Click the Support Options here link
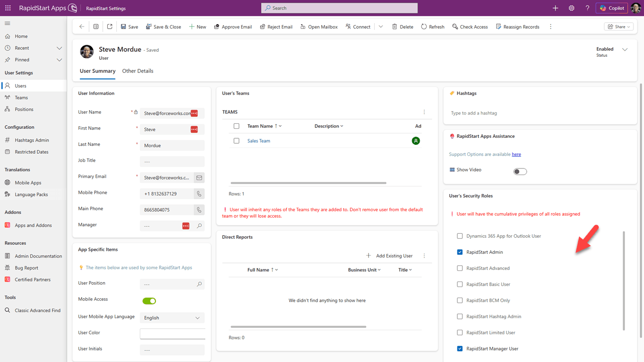 (516, 154)
